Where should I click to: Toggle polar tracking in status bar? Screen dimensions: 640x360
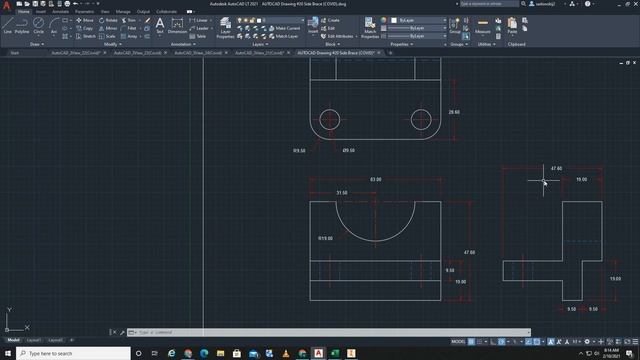502,342
